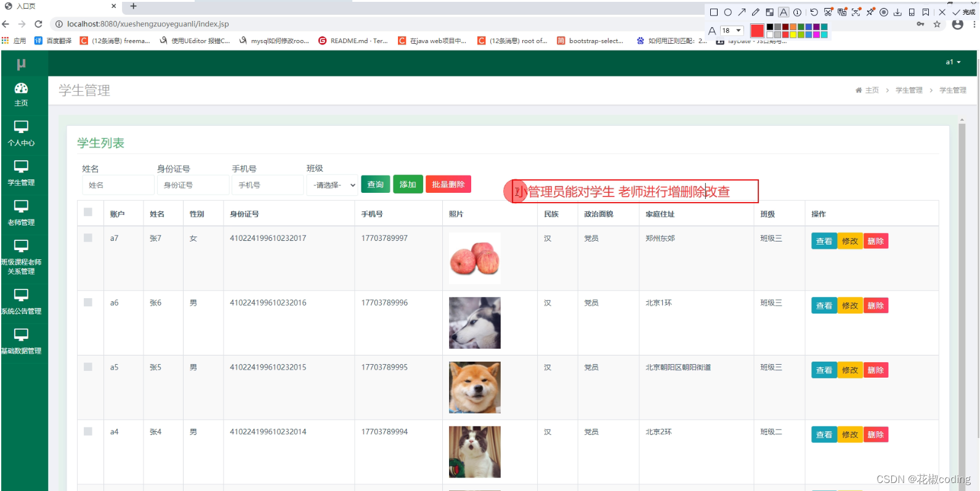Open the browser profile avatar
980x491 pixels.
[x=957, y=24]
